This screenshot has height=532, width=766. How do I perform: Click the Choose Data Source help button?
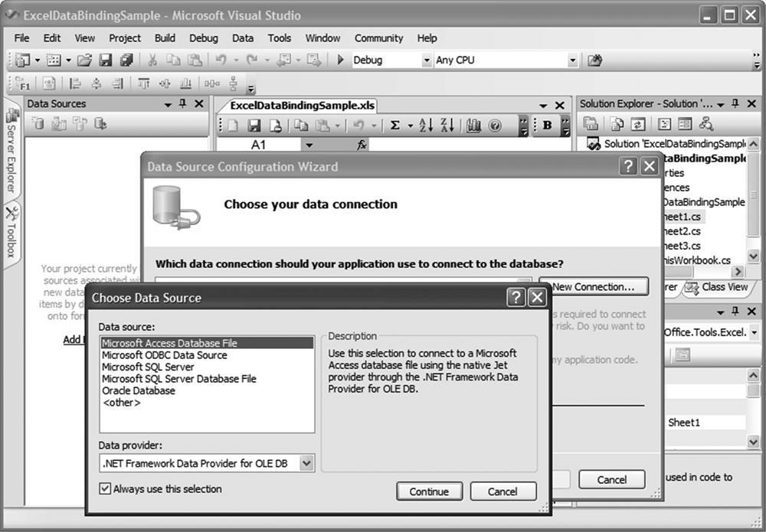pos(516,297)
